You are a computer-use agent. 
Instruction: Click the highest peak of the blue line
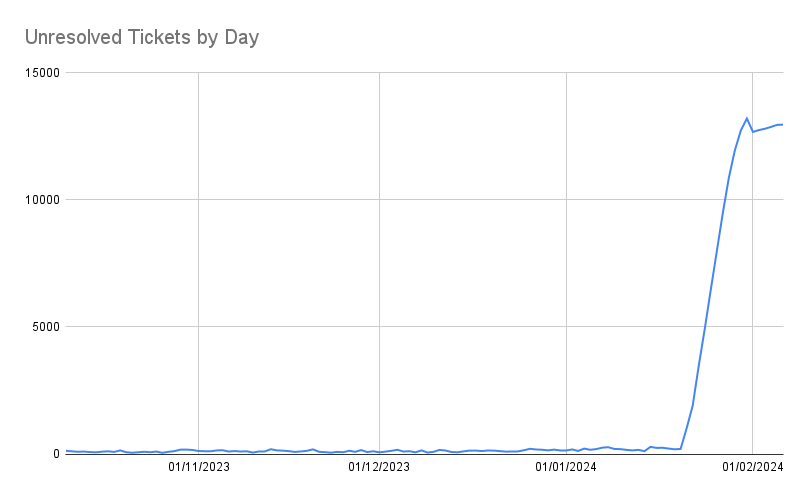[747, 118]
